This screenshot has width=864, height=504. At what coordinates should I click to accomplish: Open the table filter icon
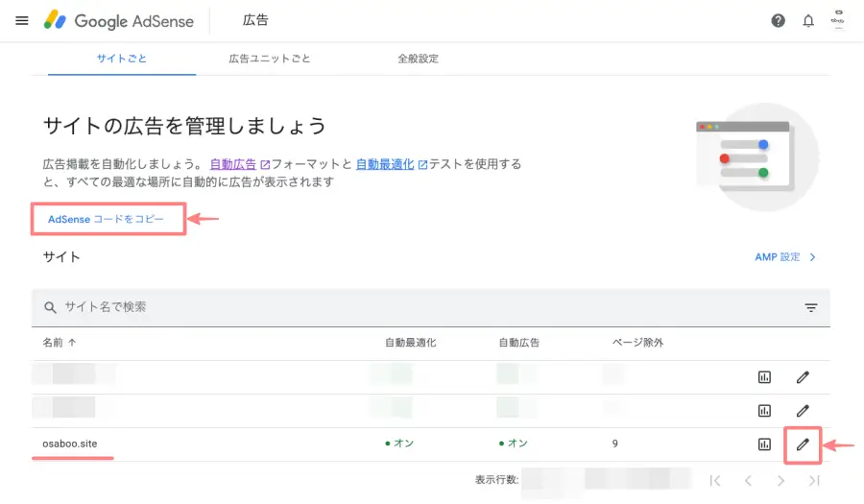(x=810, y=308)
